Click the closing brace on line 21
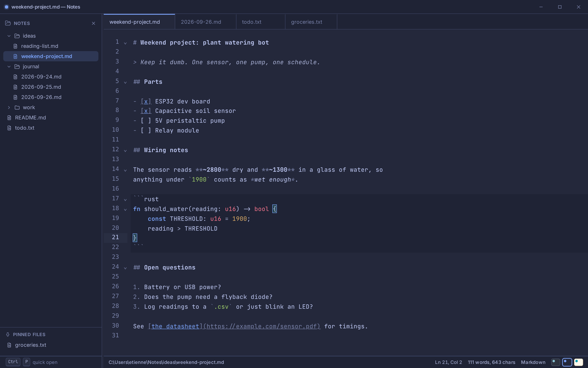This screenshot has width=588, height=368. [135, 238]
